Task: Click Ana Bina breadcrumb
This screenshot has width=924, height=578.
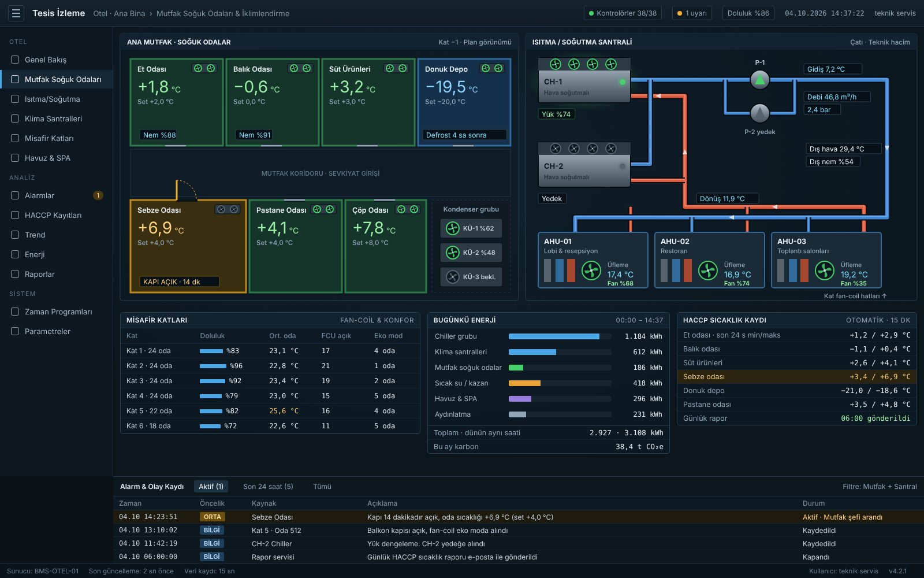Action: click(129, 13)
